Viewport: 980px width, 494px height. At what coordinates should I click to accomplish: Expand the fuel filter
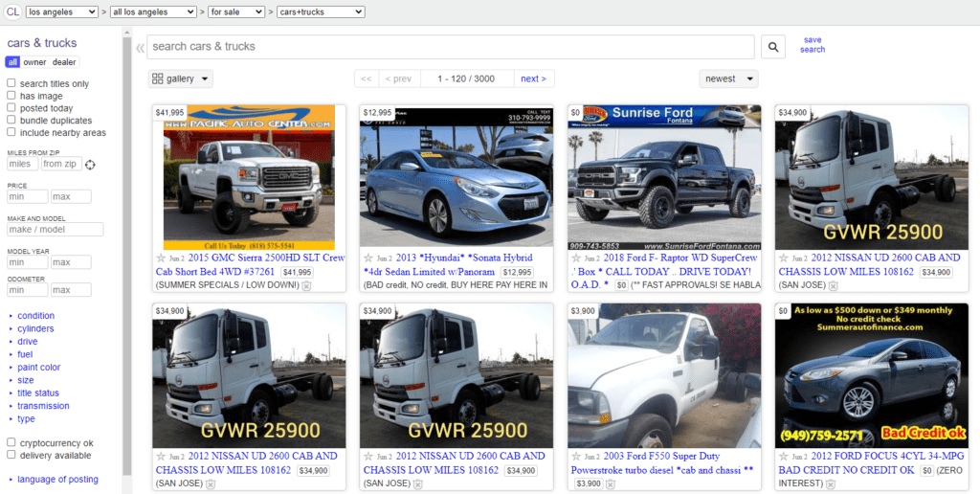click(25, 354)
